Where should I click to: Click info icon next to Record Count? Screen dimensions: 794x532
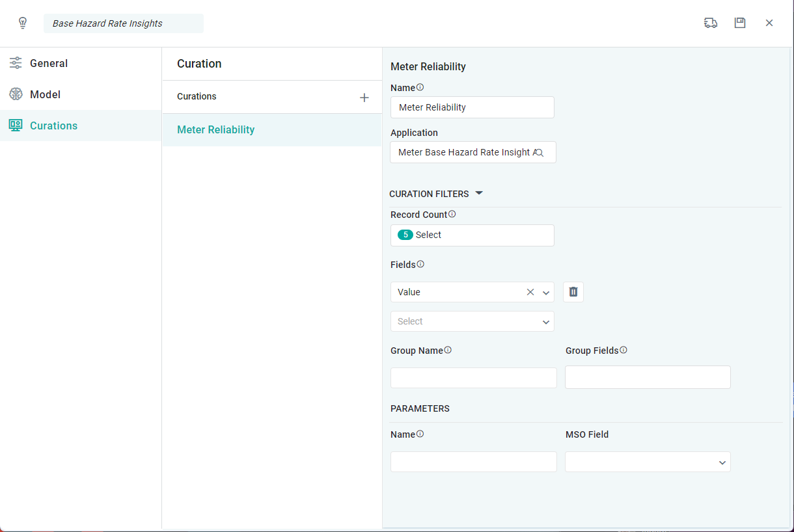[452, 214]
